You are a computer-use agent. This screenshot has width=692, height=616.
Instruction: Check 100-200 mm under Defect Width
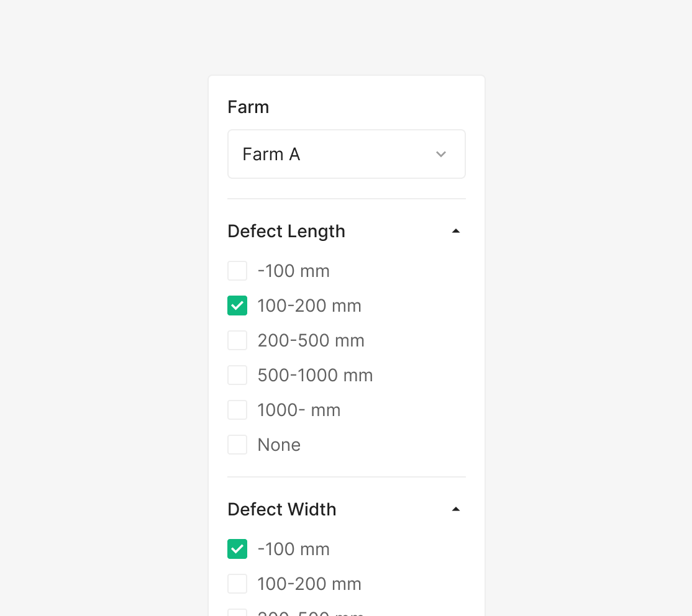237,584
